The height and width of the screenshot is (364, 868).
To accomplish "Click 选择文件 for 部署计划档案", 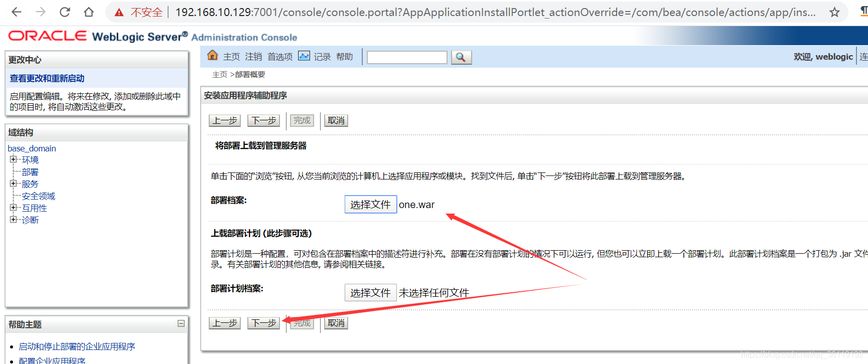I will click(x=370, y=293).
